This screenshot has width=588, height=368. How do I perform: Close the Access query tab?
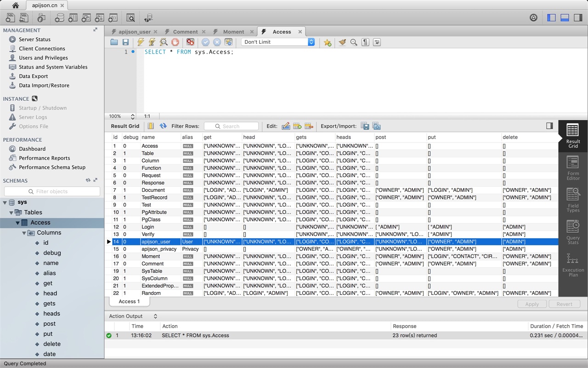(x=300, y=32)
